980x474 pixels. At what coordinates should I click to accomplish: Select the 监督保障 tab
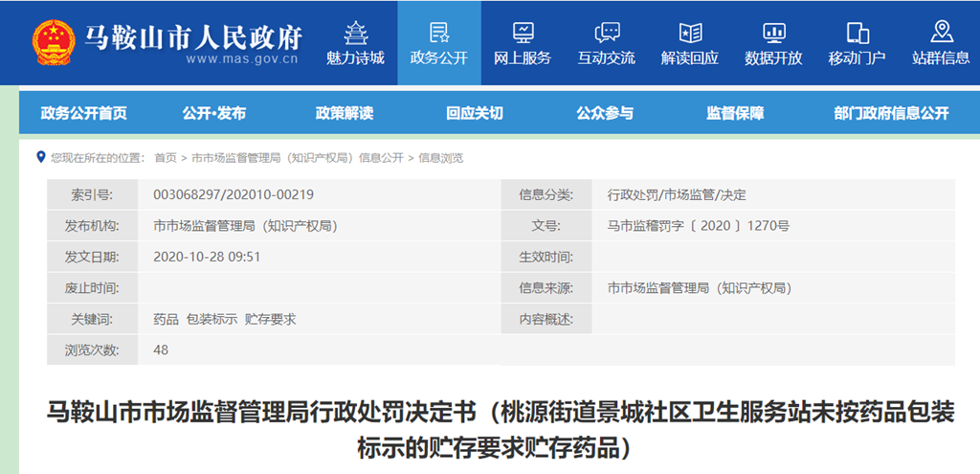[x=735, y=113]
